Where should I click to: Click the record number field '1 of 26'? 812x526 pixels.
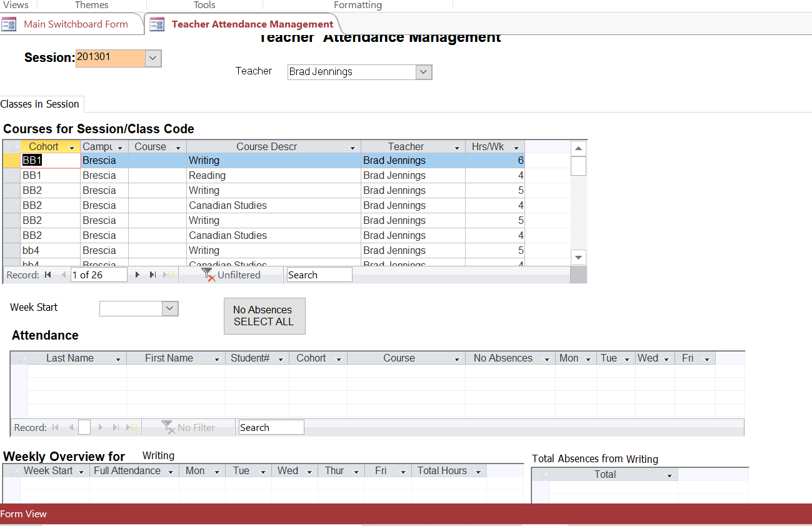click(x=99, y=275)
